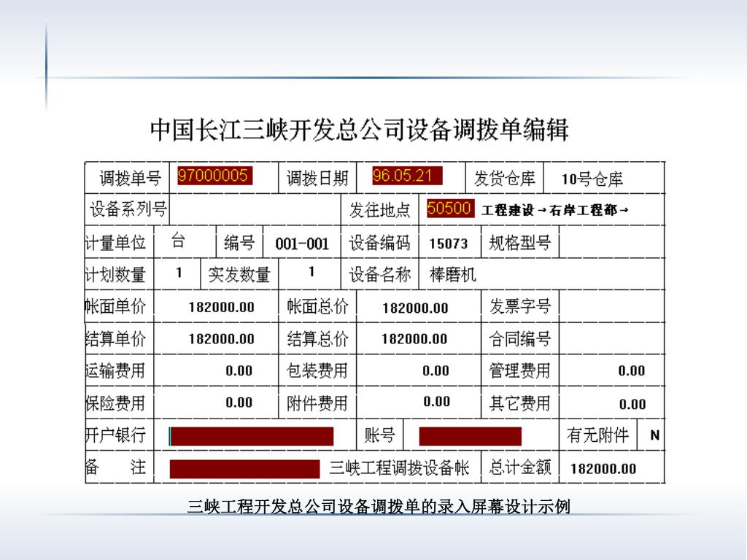
Task: Click the 帐面总价 value 182000.00
Action: [x=415, y=308]
